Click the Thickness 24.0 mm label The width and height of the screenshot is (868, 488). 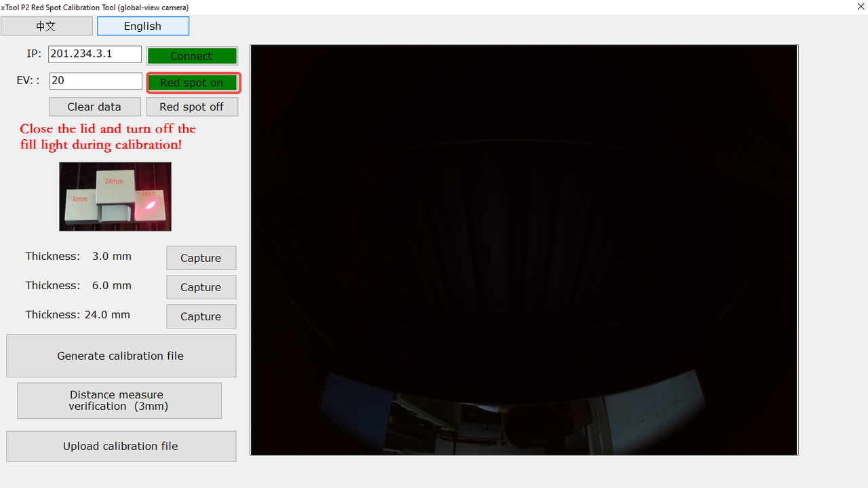(x=78, y=315)
